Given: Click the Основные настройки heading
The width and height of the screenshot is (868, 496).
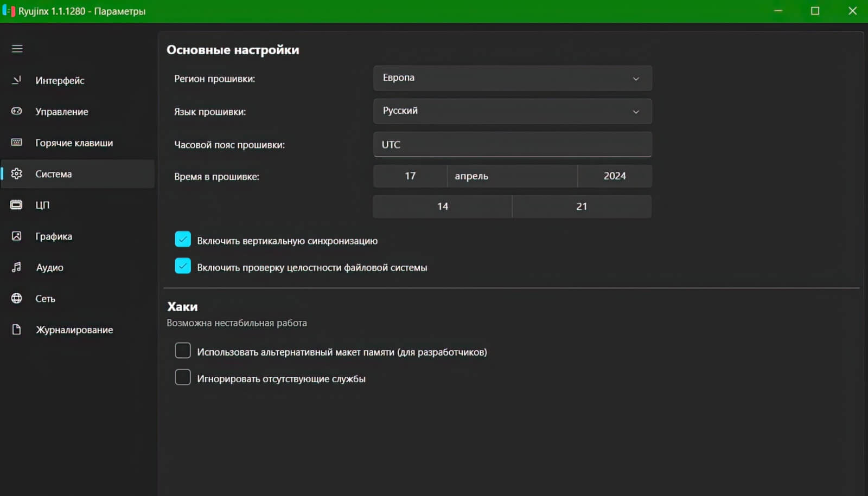Looking at the screenshot, I should (x=233, y=50).
